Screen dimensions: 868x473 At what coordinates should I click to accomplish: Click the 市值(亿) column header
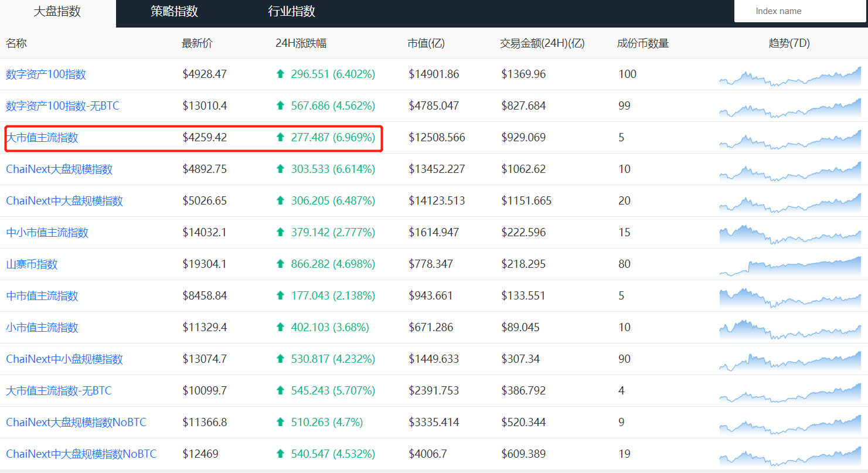click(x=426, y=43)
